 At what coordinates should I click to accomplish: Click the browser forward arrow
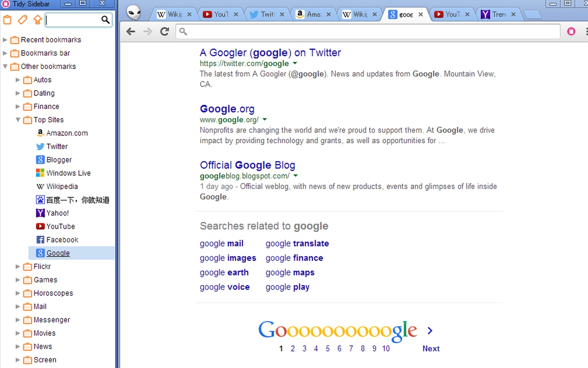coord(147,31)
